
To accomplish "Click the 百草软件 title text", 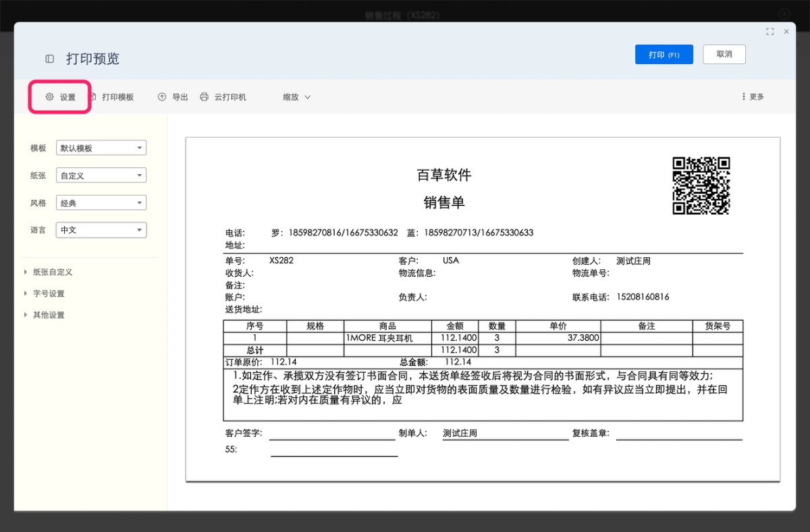I will [x=444, y=176].
